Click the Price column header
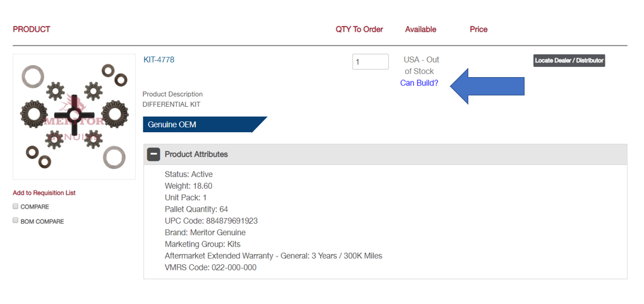The image size is (644, 304). pyautogui.click(x=478, y=30)
